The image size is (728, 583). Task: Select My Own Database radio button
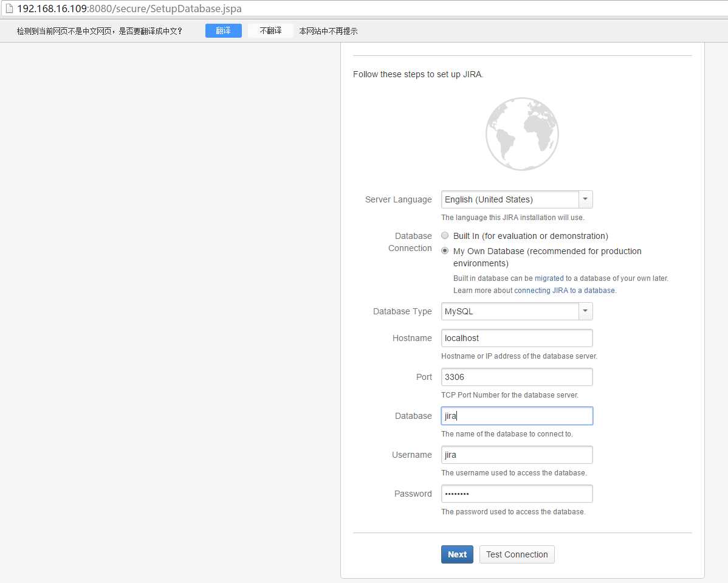445,251
